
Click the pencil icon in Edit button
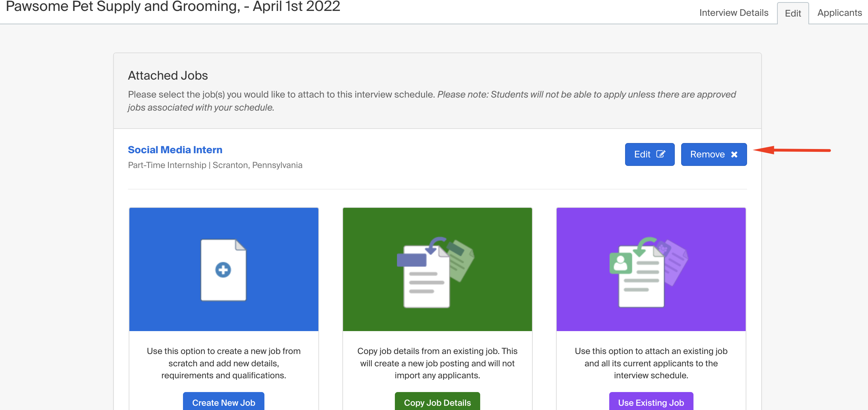coord(661,154)
